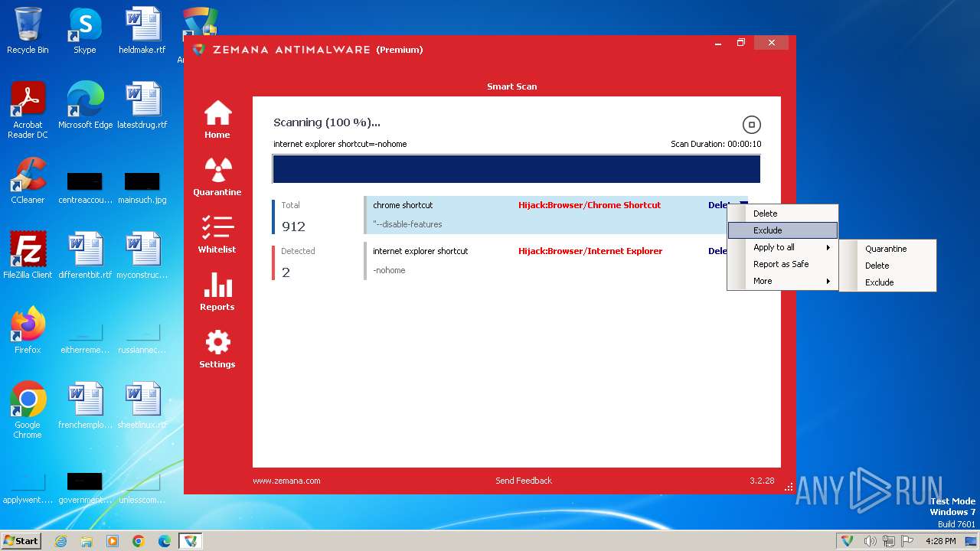Expand the More submenu

click(x=782, y=281)
